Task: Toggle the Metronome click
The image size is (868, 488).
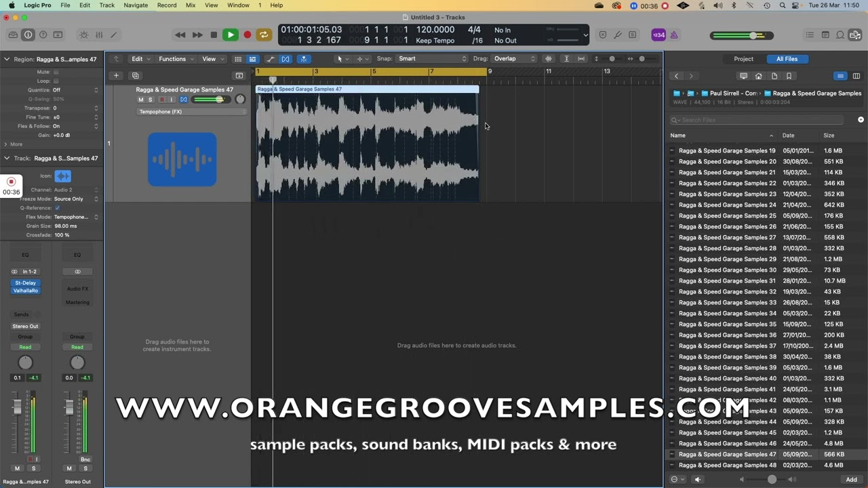Action: pos(674,35)
